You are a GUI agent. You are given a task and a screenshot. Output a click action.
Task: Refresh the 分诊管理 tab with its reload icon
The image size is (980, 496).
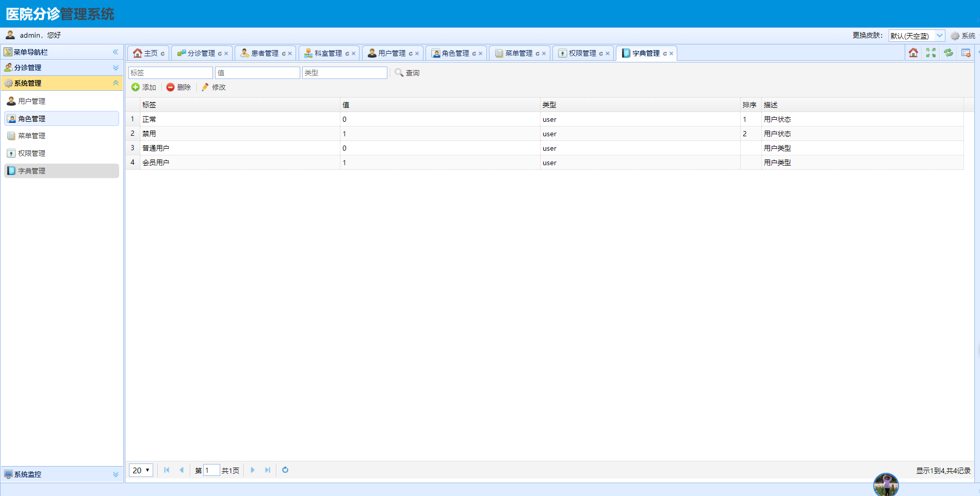(x=220, y=54)
